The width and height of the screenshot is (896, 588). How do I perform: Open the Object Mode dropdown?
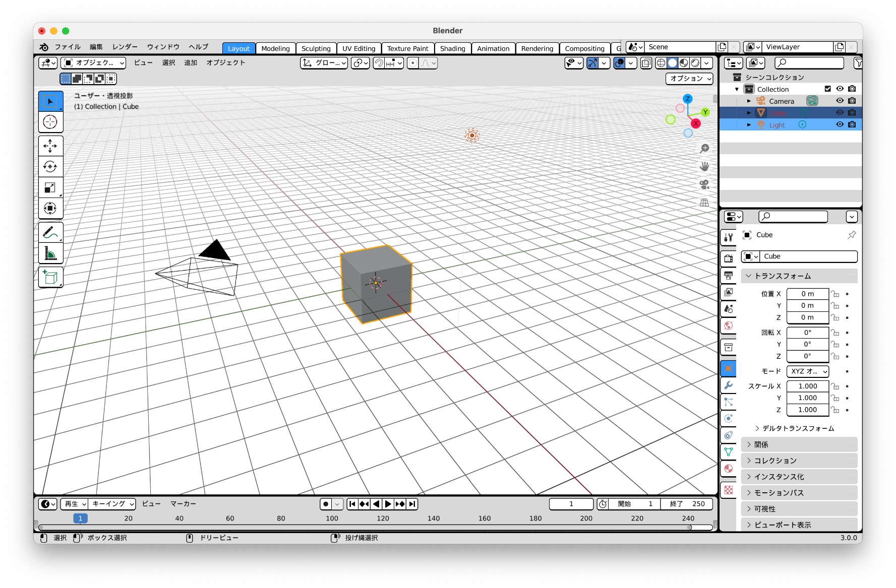(x=93, y=63)
